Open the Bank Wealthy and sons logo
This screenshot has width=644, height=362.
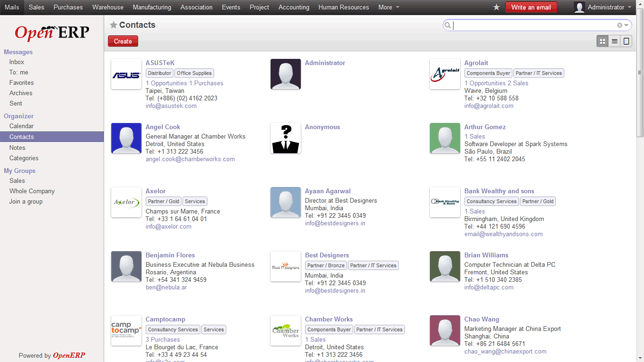pyautogui.click(x=445, y=203)
